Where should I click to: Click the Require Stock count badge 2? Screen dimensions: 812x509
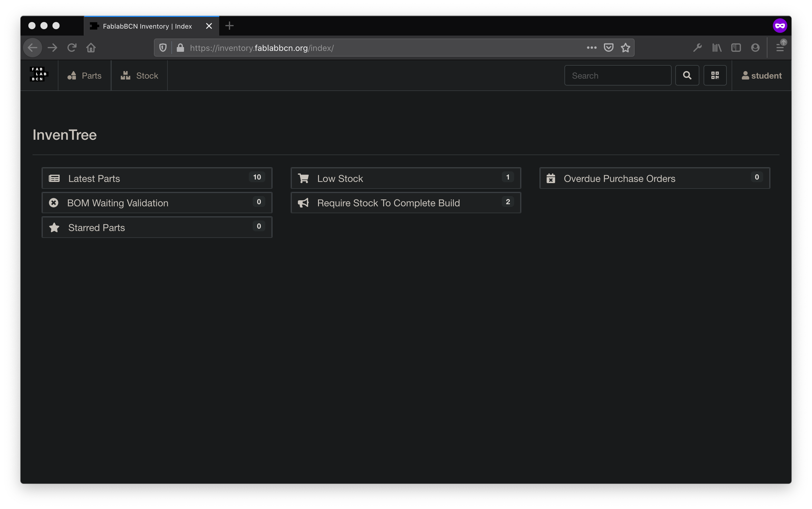point(508,202)
